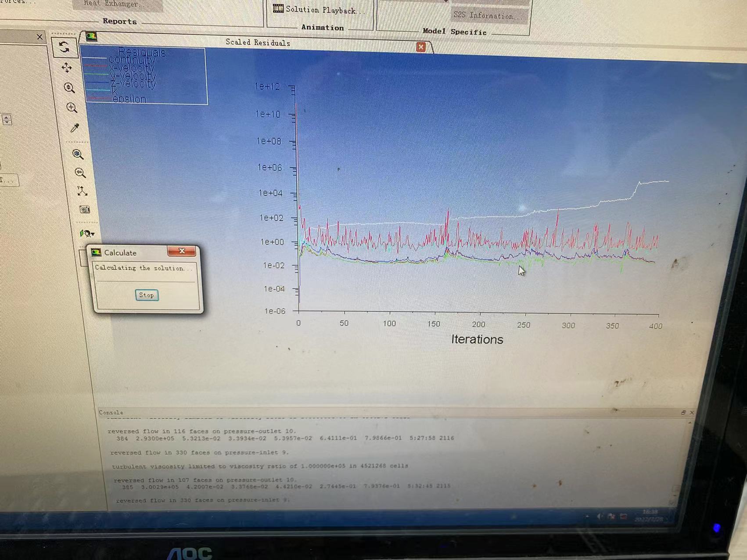Choose the Zoom In/Out tool
The image size is (747, 560).
click(x=69, y=88)
